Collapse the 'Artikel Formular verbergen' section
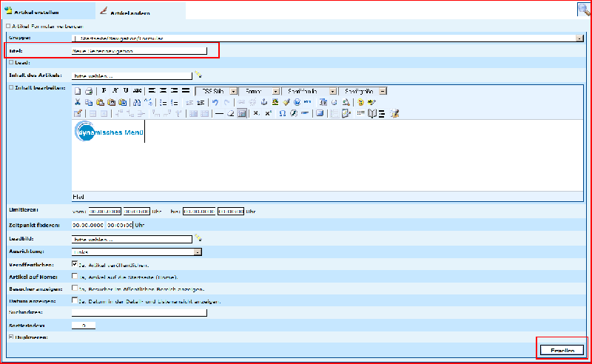This screenshot has height=364, width=592. pos(8,26)
